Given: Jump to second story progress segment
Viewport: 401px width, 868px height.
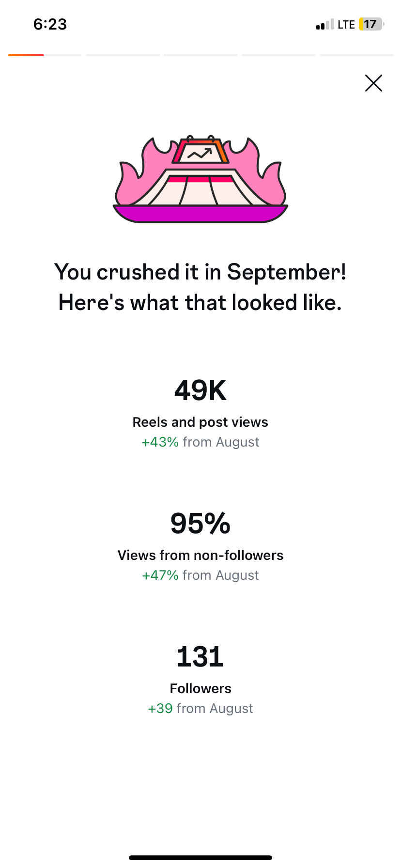Looking at the screenshot, I should tap(123, 55).
